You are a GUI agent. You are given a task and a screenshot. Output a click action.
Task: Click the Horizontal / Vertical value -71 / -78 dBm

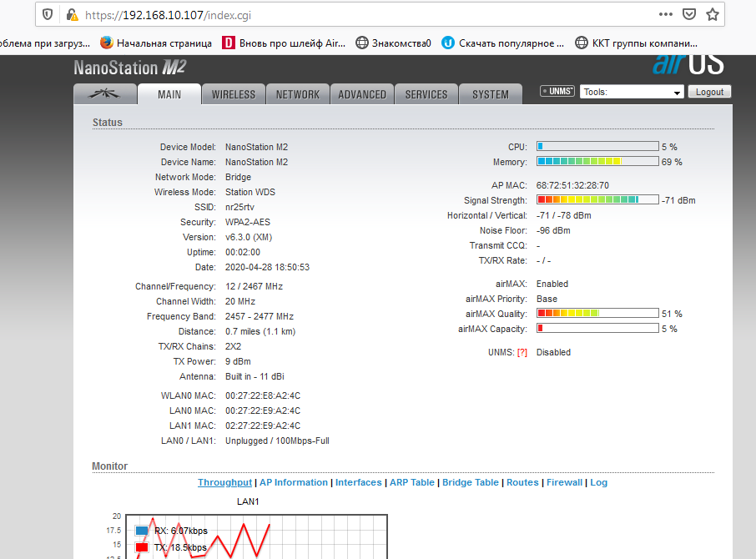563,215
